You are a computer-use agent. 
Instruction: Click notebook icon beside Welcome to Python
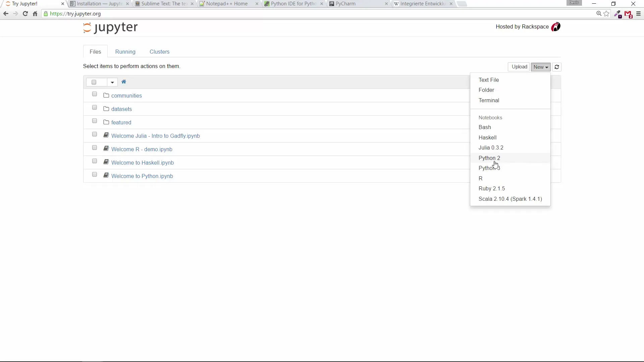106,175
